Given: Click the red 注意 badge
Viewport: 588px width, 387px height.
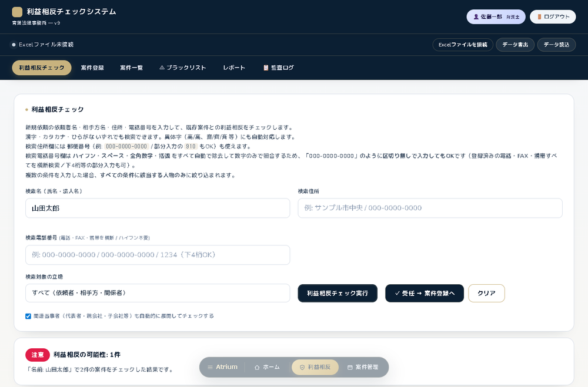Looking at the screenshot, I should coord(38,355).
